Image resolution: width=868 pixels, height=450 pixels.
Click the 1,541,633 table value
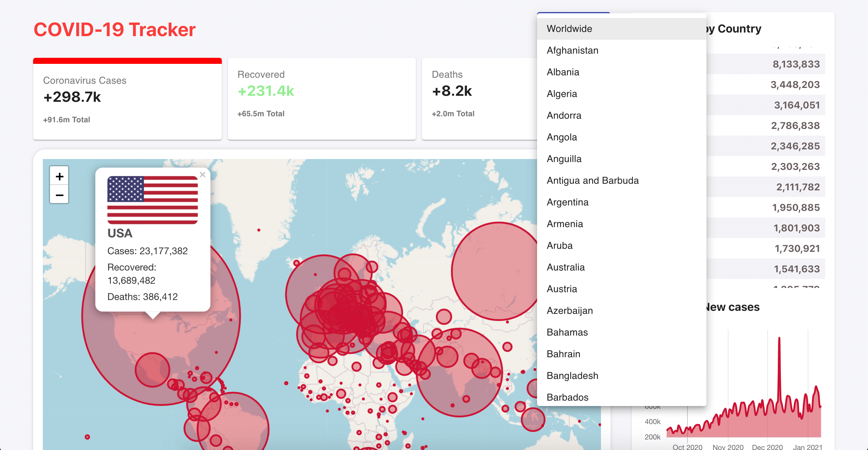click(x=797, y=269)
